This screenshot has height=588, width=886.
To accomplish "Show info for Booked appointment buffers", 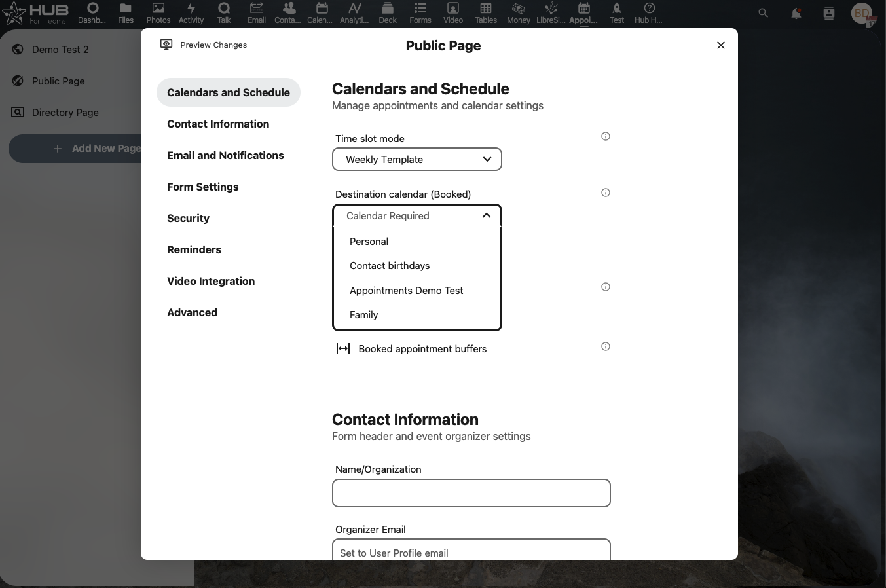I will 606,346.
